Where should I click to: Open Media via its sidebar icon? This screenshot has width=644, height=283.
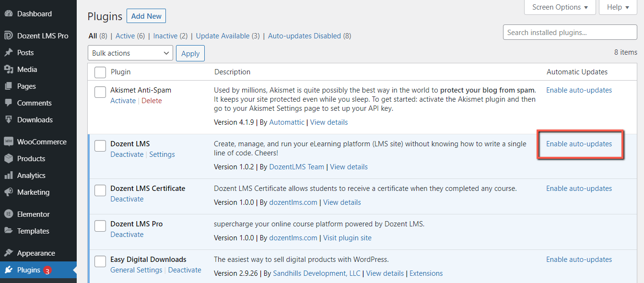[9, 70]
